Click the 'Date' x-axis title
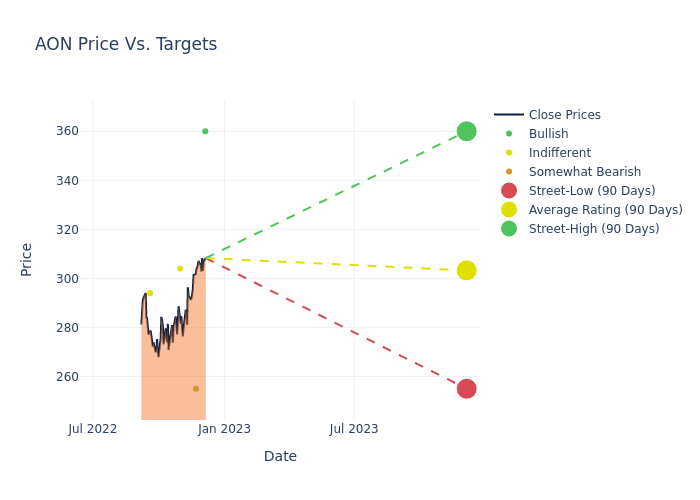The width and height of the screenshot is (700, 500). [x=280, y=456]
